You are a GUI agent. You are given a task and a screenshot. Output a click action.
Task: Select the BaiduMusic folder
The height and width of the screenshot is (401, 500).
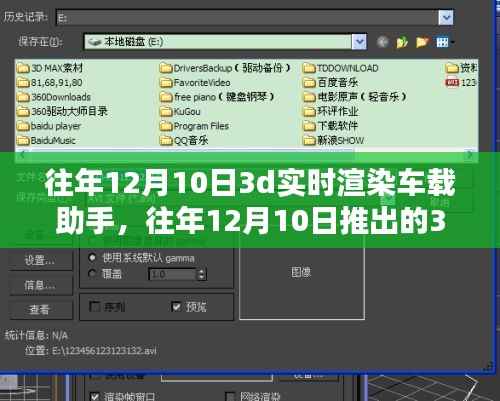[x=46, y=140]
